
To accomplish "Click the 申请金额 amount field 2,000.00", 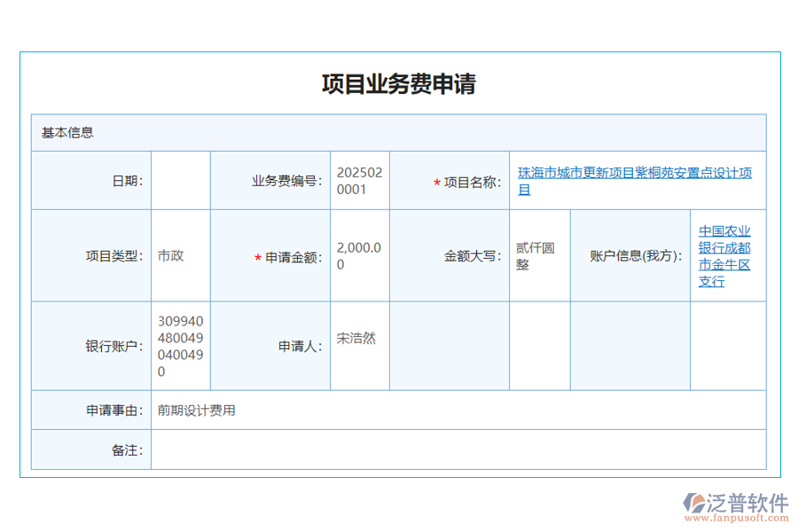I will [x=358, y=255].
